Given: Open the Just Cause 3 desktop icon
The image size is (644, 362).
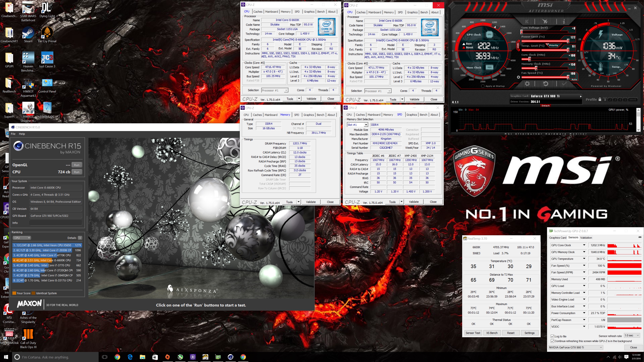Looking at the screenshot, I should (x=47, y=60).
